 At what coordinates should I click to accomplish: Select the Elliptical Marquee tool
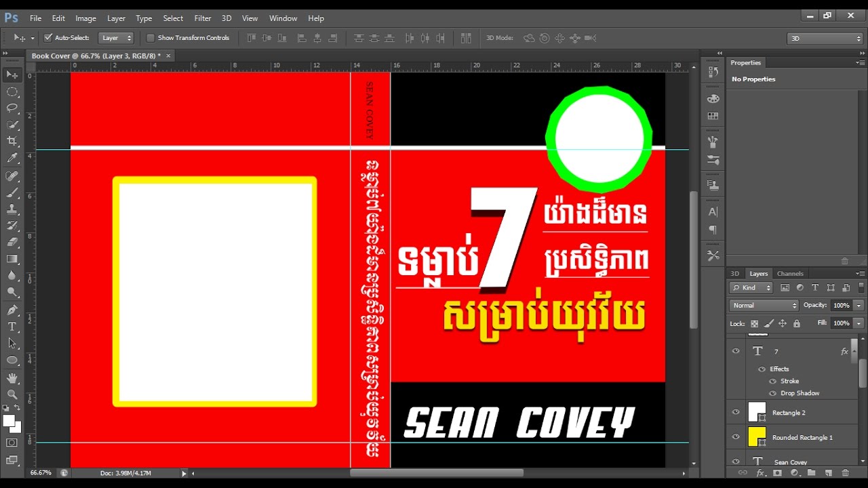click(12, 91)
